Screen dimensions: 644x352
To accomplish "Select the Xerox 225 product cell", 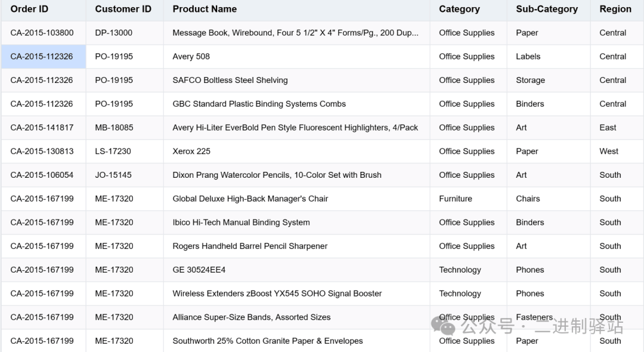I will [191, 151].
